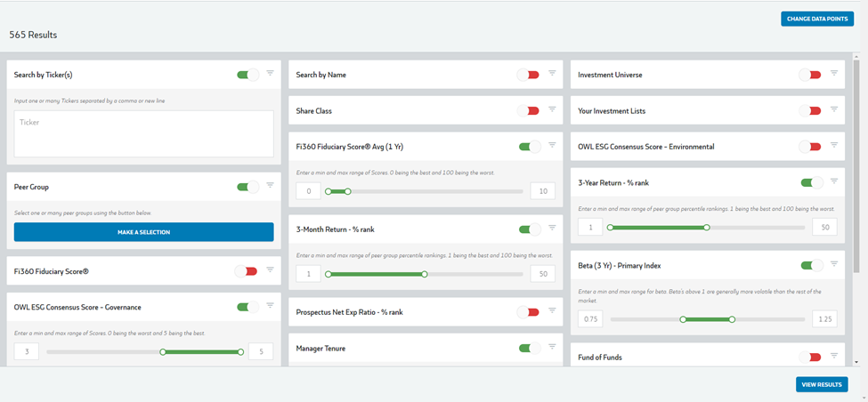Toggle OWL ESG Environmental score filter on
This screenshot has width=868, height=402.
[x=810, y=147]
